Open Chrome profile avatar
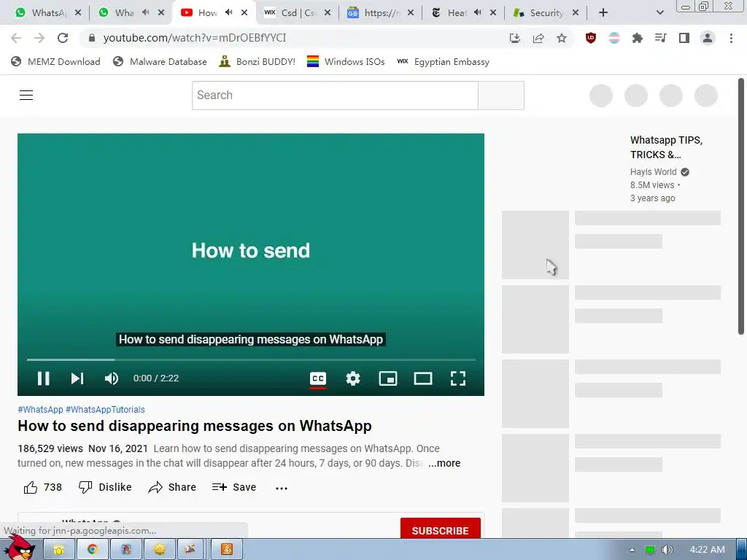This screenshot has height=560, width=747. click(708, 38)
